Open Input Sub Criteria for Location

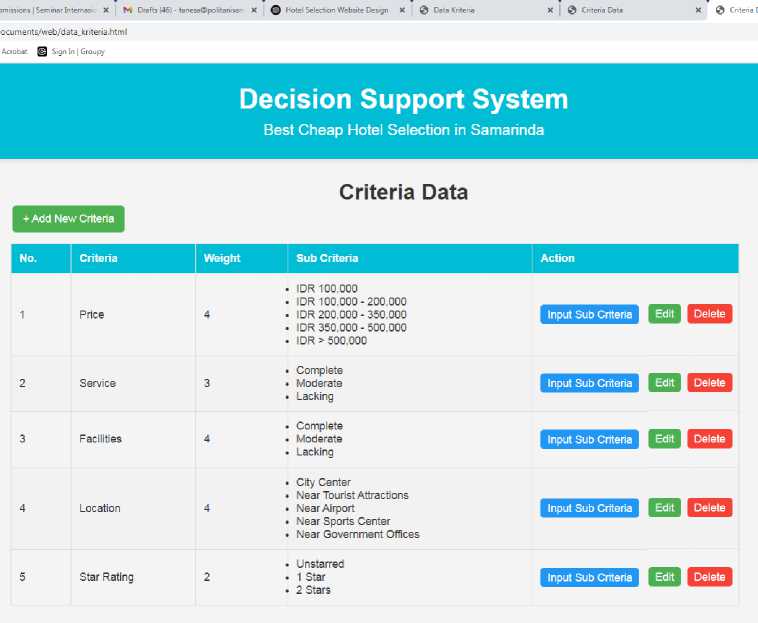[x=589, y=508]
